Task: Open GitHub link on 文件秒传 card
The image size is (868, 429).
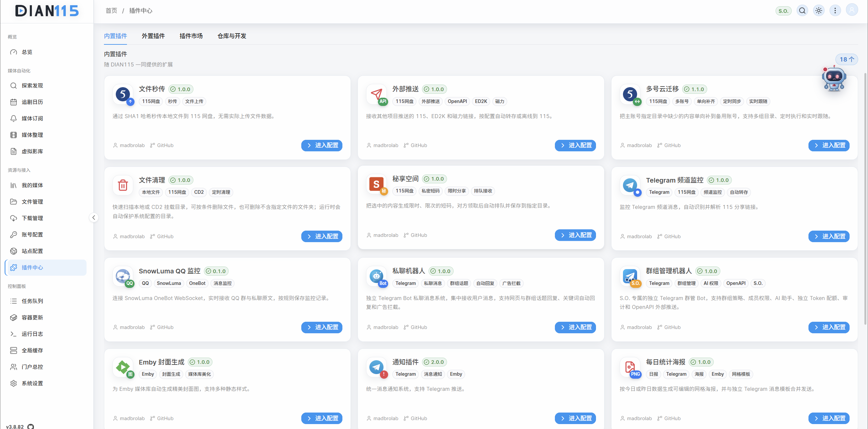Action: click(162, 145)
